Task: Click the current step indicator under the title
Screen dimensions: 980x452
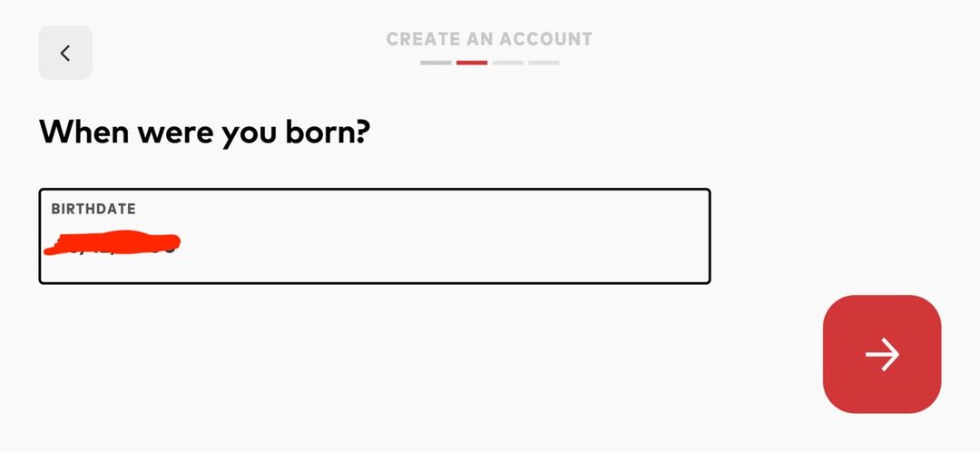Action: (x=472, y=63)
